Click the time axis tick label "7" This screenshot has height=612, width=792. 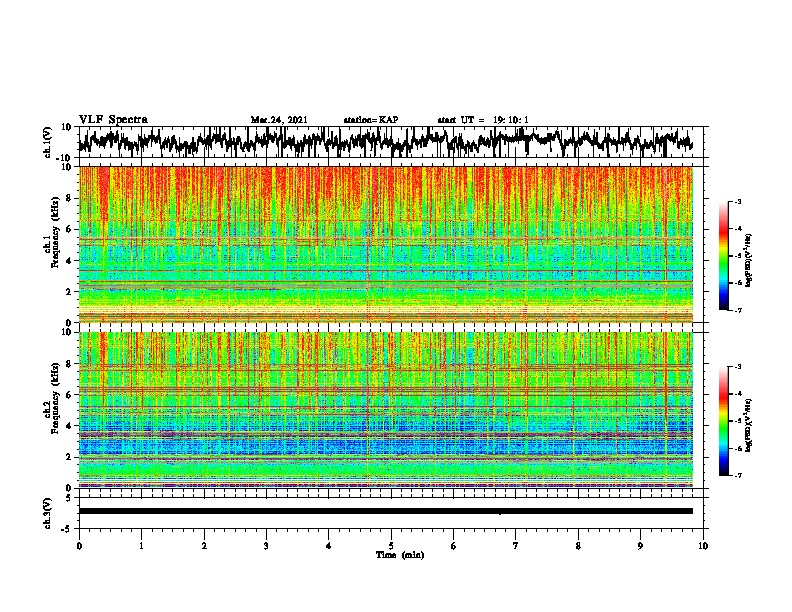(516, 546)
